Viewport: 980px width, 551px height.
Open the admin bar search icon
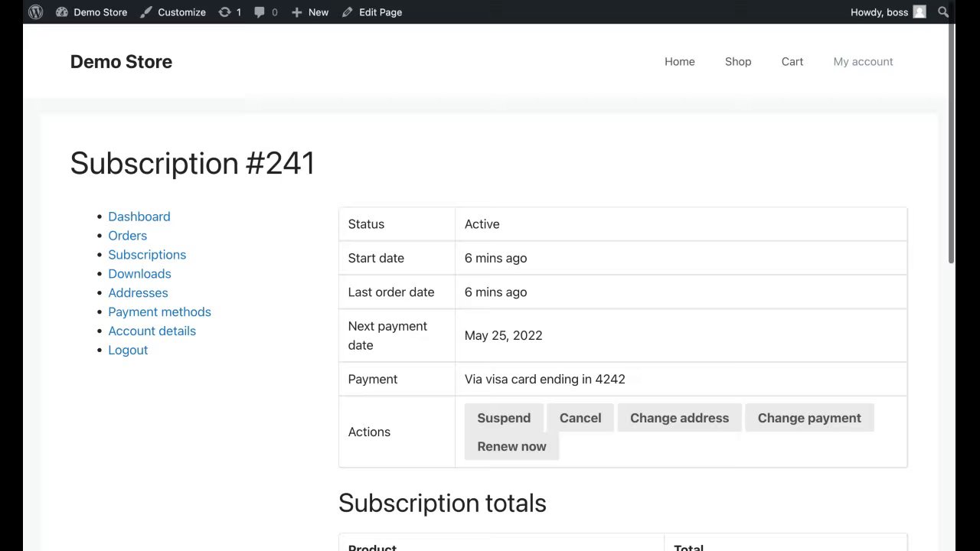click(943, 12)
